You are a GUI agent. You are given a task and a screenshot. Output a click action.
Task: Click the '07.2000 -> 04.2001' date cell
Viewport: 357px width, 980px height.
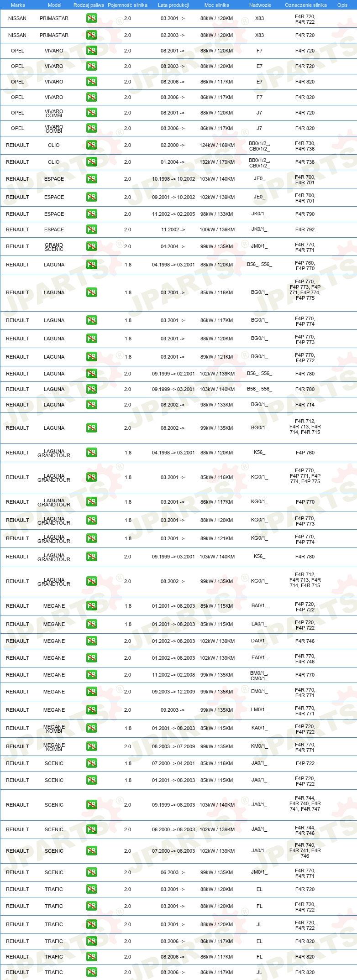tap(173, 763)
